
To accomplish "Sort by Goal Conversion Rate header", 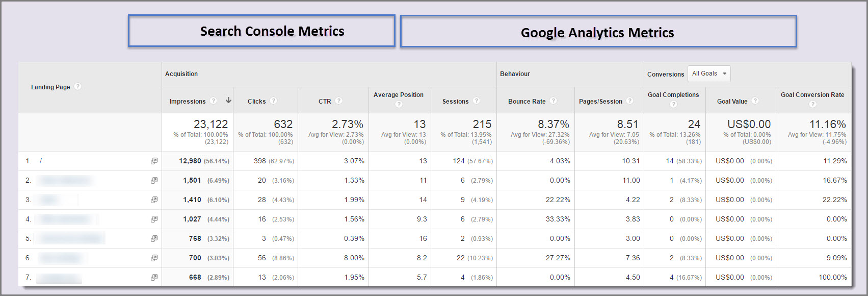I will pyautogui.click(x=812, y=95).
